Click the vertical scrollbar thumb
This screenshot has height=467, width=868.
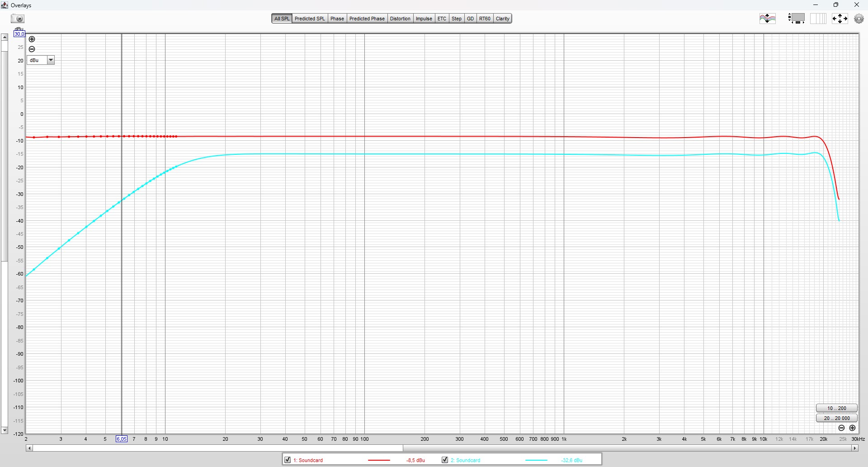pyautogui.click(x=5, y=156)
